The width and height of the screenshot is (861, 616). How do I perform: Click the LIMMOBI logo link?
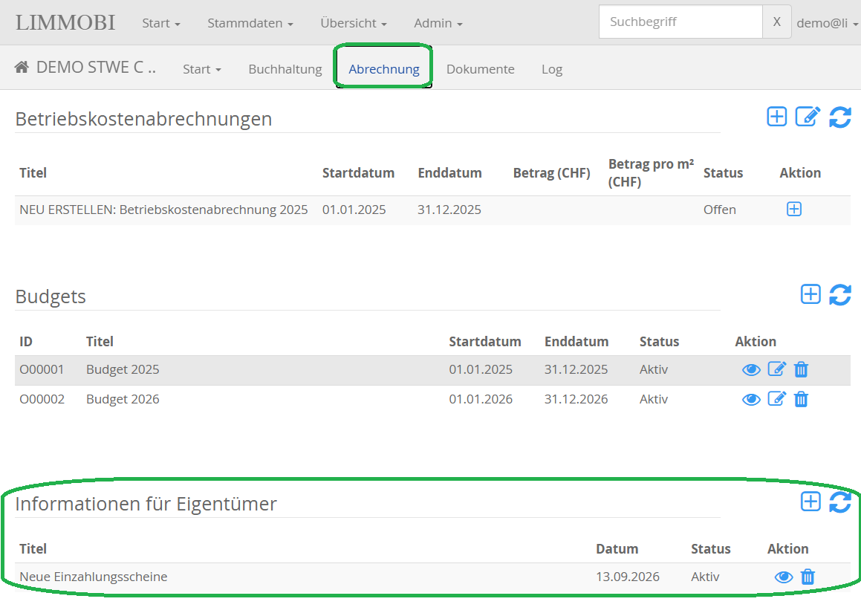point(65,22)
